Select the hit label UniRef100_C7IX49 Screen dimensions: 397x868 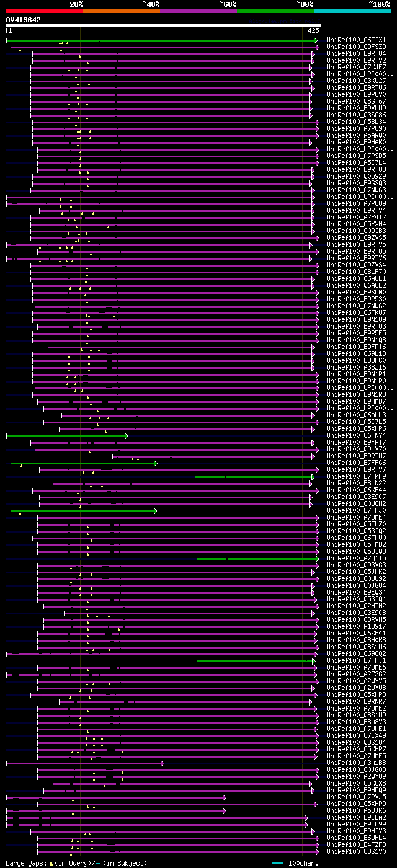click(355, 735)
